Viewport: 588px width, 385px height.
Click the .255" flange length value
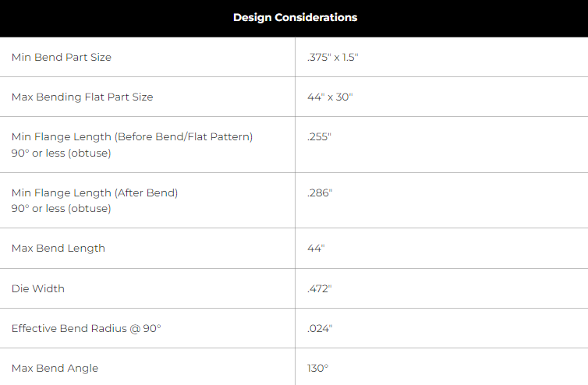tap(319, 136)
